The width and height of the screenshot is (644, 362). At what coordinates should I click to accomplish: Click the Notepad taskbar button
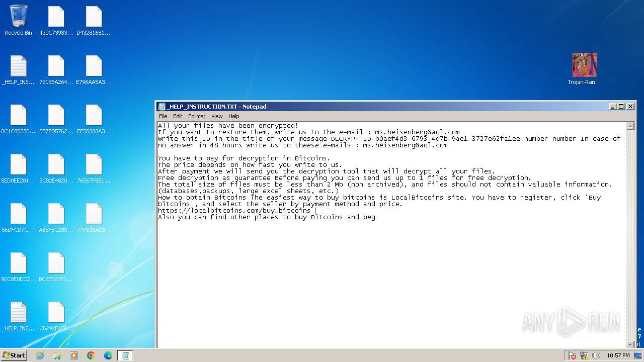(125, 355)
